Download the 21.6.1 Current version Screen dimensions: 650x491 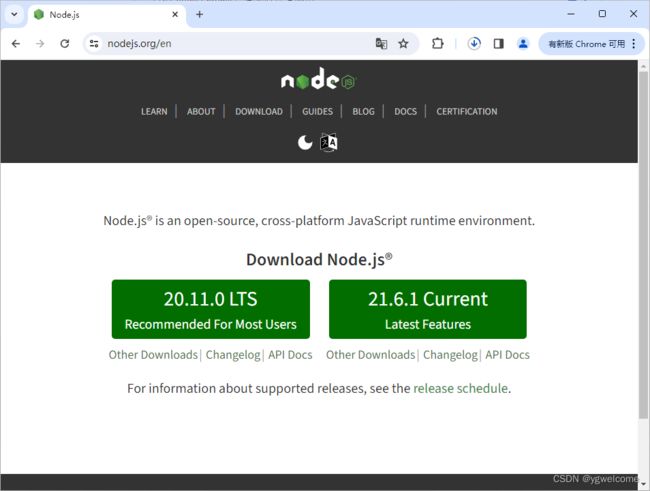428,309
